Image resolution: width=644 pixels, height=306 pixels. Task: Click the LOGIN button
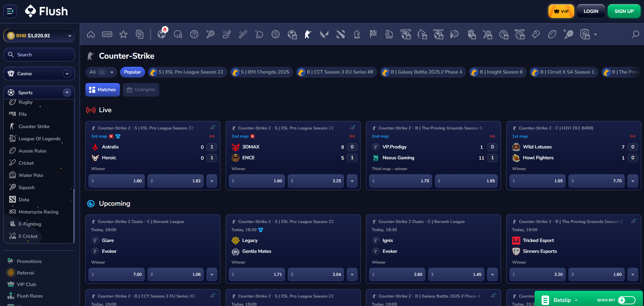pos(591,11)
